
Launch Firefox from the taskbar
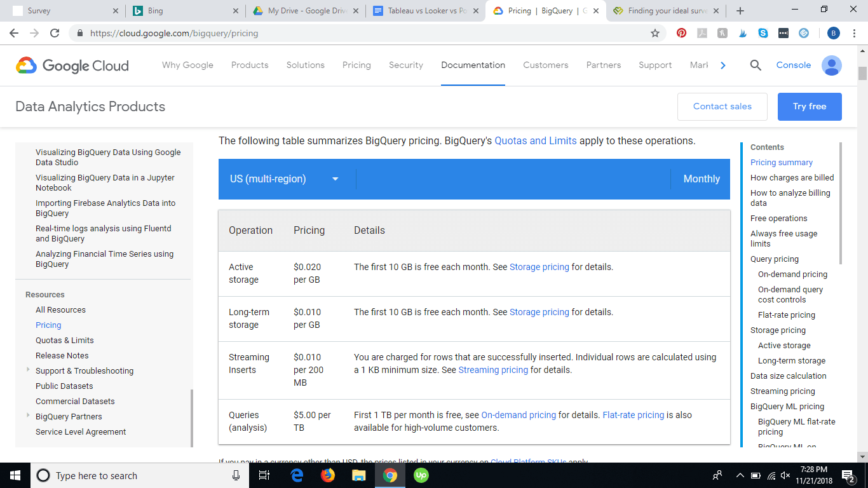pos(328,475)
